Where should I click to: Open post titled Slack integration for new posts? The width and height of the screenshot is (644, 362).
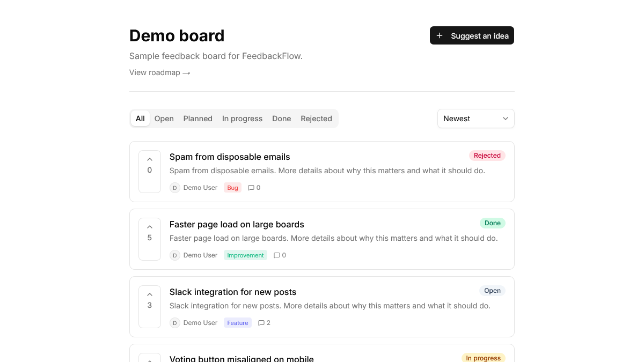pyautogui.click(x=233, y=292)
